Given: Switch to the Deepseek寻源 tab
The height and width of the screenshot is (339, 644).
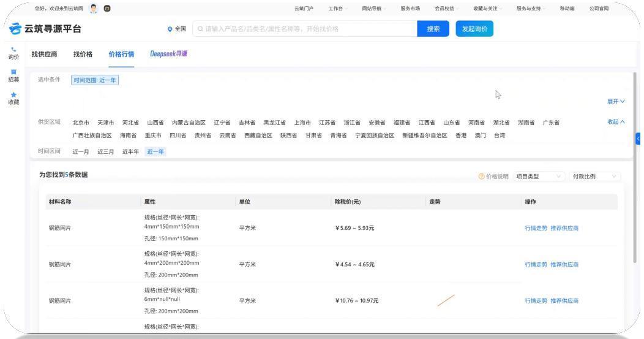Looking at the screenshot, I should click(x=168, y=55).
